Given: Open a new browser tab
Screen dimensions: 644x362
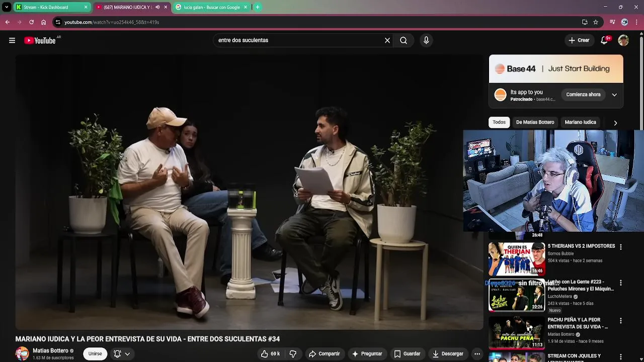Looking at the screenshot, I should (258, 7).
